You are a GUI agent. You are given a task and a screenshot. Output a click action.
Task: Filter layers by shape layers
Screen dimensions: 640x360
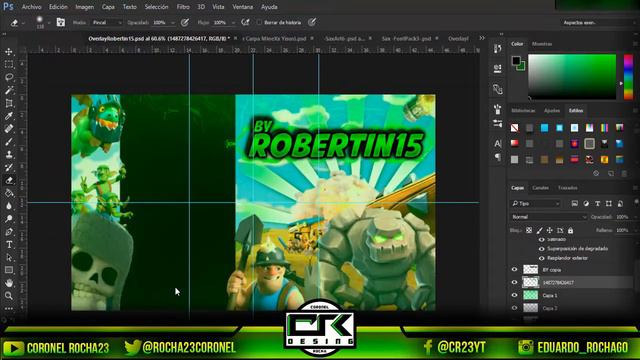609,203
